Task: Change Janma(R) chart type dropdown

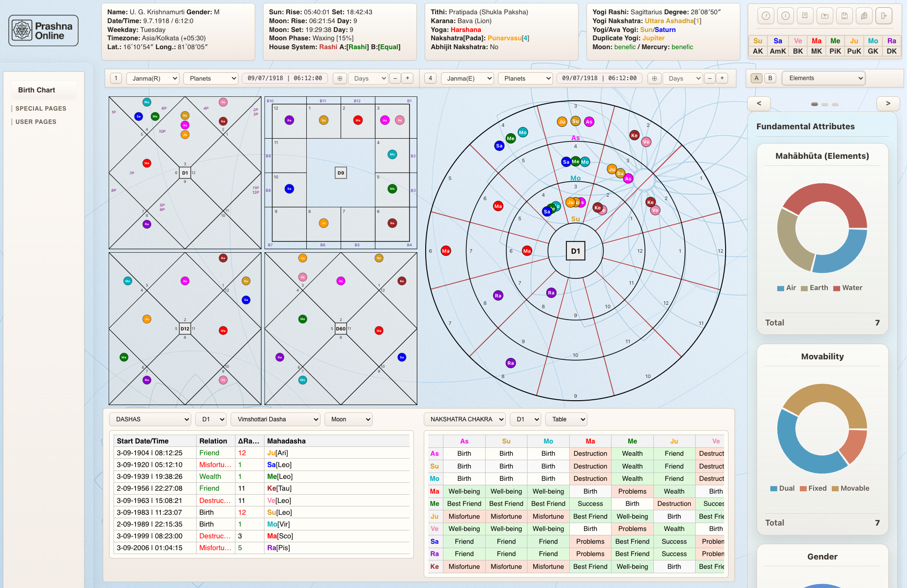Action: click(152, 78)
